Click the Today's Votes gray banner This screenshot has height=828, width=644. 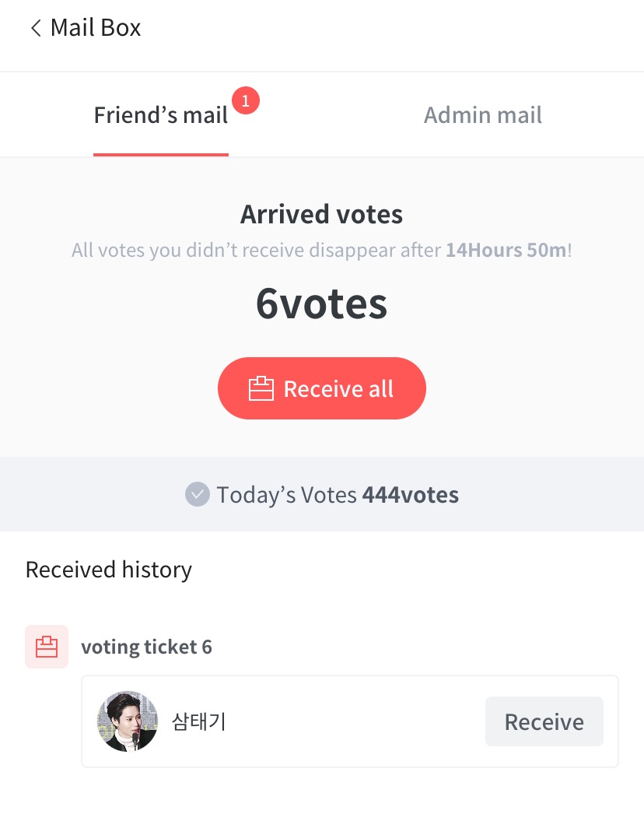click(544, 494)
